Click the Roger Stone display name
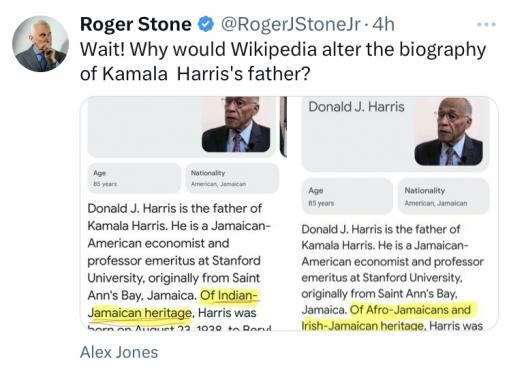This screenshot has height=368, width=511. pyautogui.click(x=136, y=24)
